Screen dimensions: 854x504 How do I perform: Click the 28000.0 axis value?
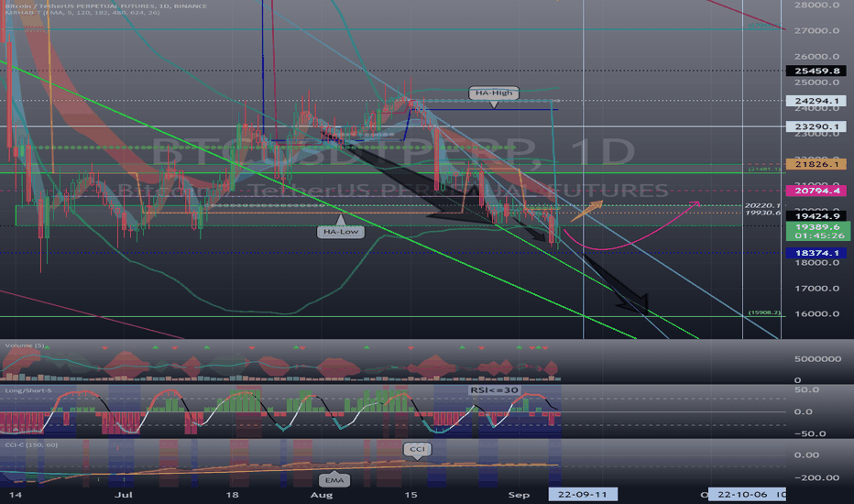click(816, 5)
